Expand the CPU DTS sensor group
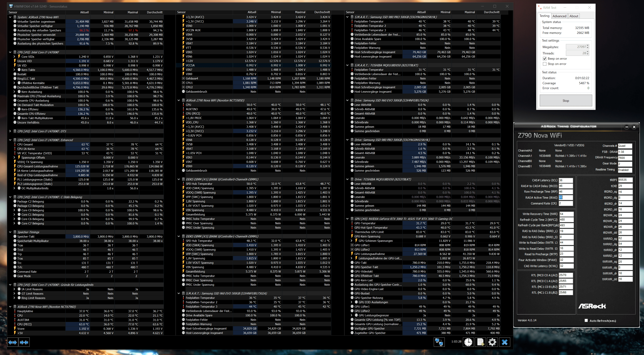Viewport: 644px width, 355px height. click(x=10, y=131)
